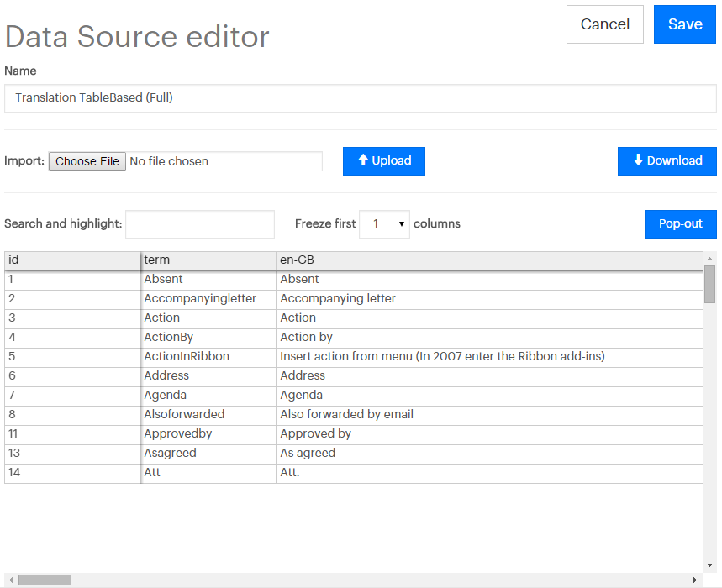The width and height of the screenshot is (722, 588).
Task: Open the table in Pop-out view
Action: (x=681, y=224)
